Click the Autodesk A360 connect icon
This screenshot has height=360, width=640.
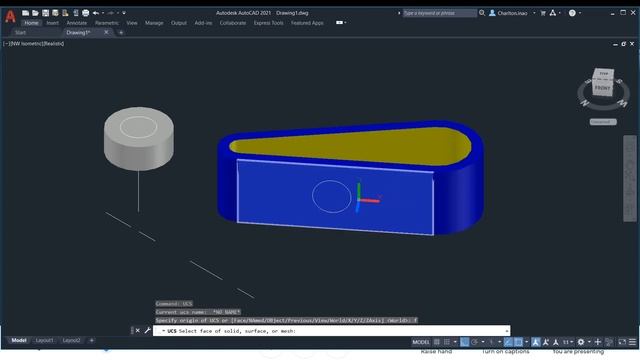[x=553, y=13]
